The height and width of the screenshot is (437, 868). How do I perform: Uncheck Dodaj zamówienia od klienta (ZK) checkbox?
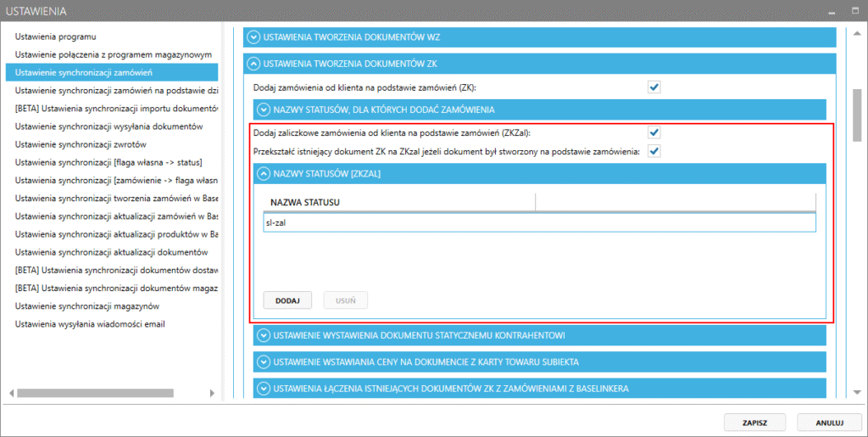coord(654,87)
